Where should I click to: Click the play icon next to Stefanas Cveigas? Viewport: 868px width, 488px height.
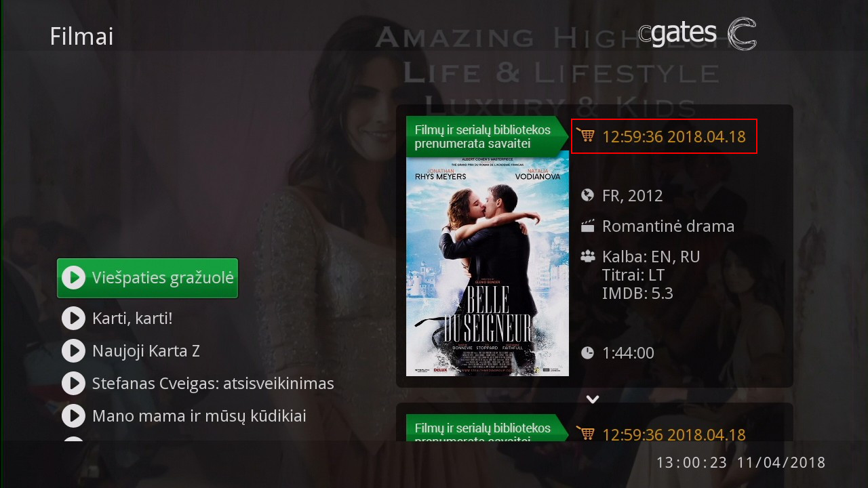[x=73, y=383]
